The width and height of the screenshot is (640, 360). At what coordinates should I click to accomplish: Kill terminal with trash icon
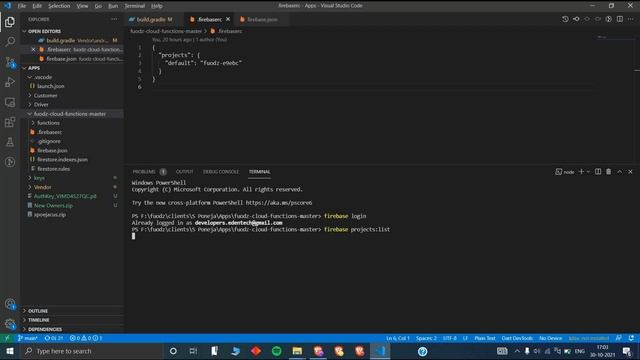pyautogui.click(x=609, y=172)
